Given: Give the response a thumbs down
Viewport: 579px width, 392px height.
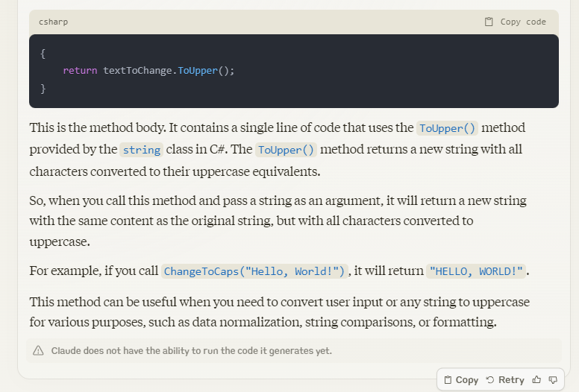Looking at the screenshot, I should click(553, 380).
